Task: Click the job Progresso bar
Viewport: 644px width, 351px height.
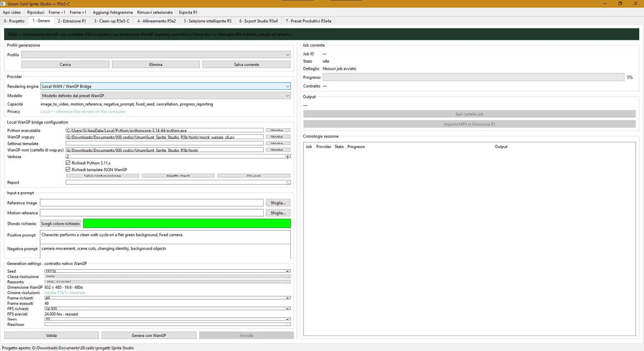Action: pyautogui.click(x=473, y=77)
